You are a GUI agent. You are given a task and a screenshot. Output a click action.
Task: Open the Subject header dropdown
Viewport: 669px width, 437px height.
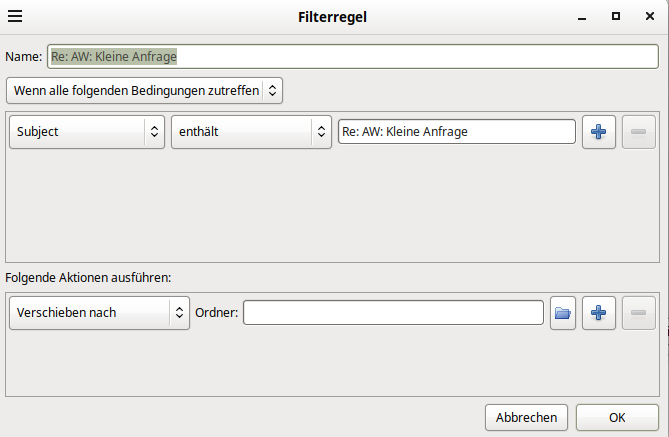click(x=87, y=132)
